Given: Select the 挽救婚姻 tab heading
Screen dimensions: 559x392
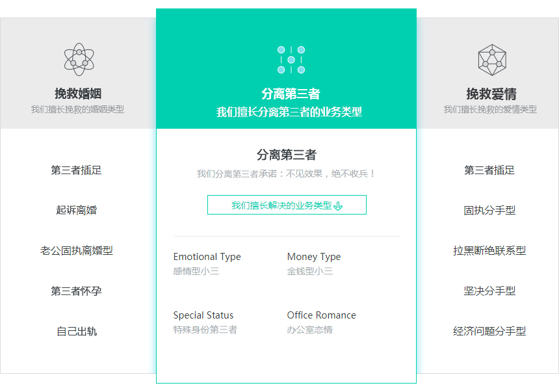Looking at the screenshot, I should [78, 94].
